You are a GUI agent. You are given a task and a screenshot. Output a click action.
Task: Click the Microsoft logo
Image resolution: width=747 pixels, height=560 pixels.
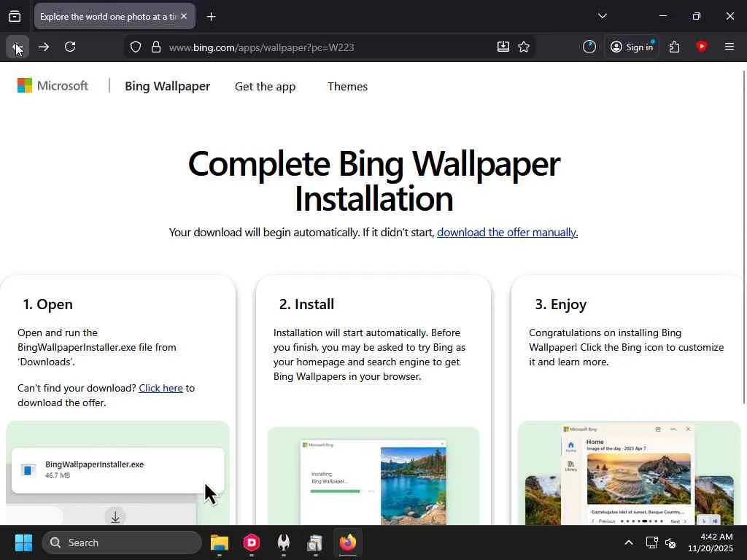point(53,86)
